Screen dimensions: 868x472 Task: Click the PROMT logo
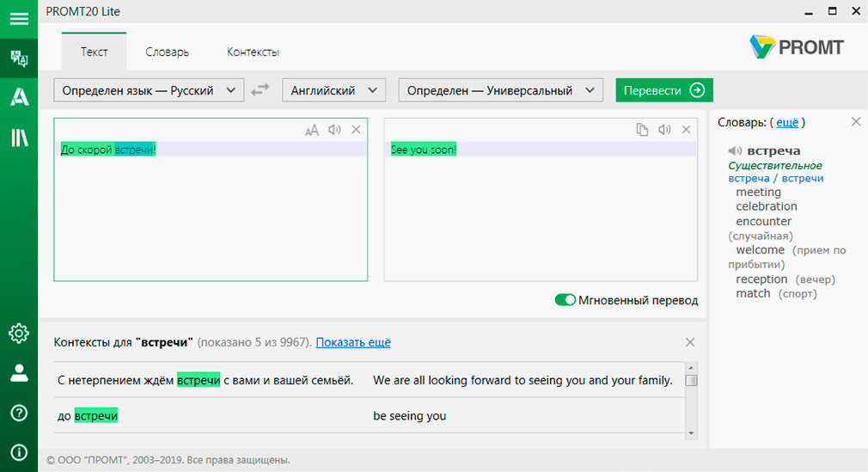click(x=797, y=47)
